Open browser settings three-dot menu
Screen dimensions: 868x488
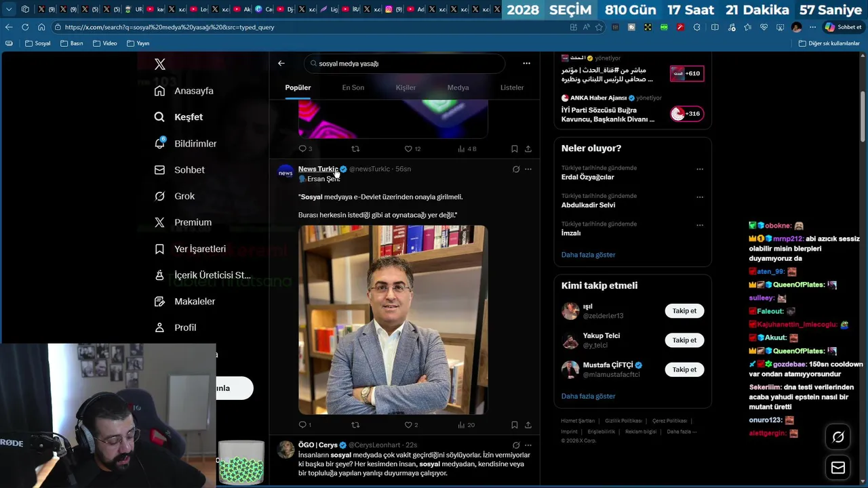click(812, 27)
